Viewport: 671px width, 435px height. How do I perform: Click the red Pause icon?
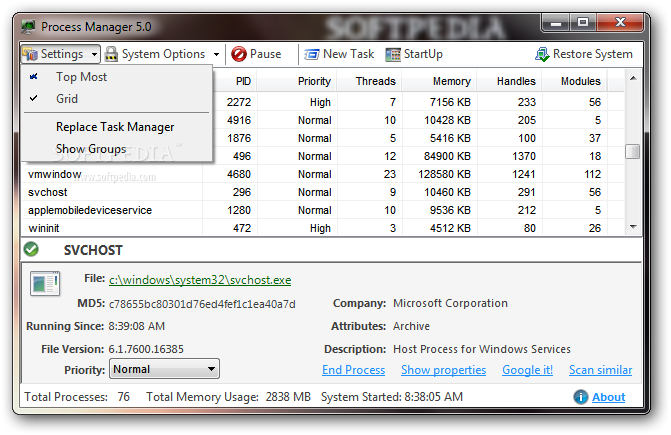click(x=239, y=54)
